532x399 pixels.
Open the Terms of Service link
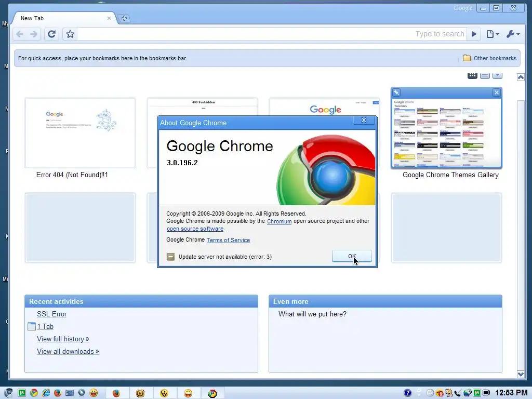pos(228,240)
